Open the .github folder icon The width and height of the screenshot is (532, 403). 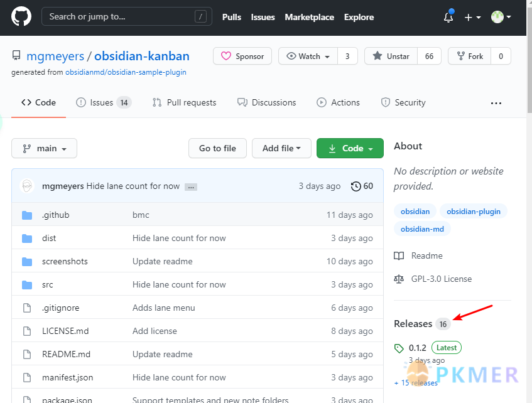[x=27, y=215]
